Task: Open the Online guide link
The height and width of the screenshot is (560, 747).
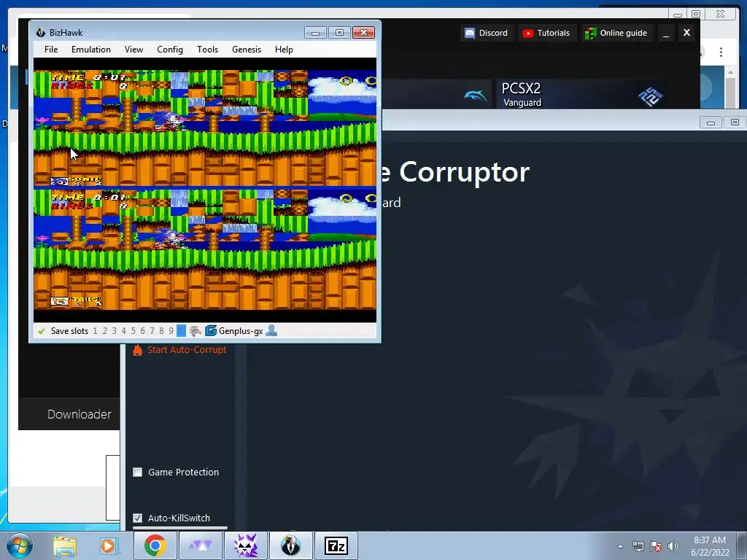Action: (616, 33)
